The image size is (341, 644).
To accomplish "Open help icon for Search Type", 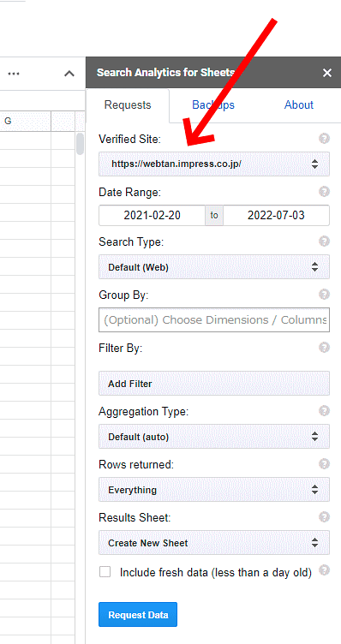I will pyautogui.click(x=324, y=241).
